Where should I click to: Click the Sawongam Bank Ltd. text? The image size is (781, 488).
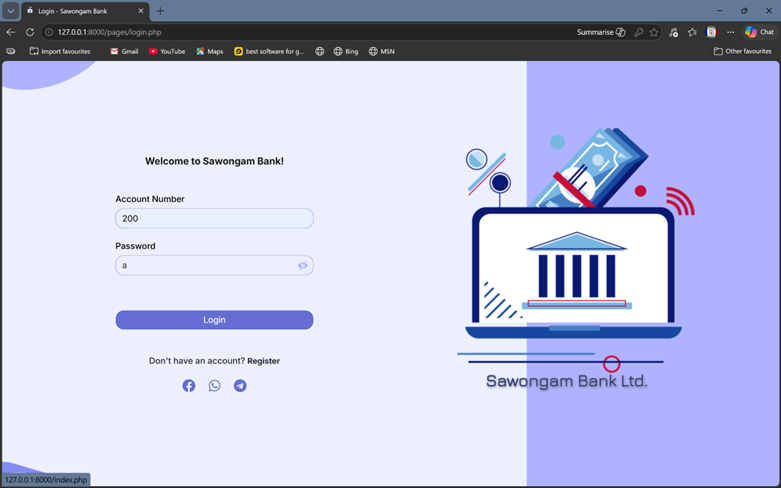[566, 381]
